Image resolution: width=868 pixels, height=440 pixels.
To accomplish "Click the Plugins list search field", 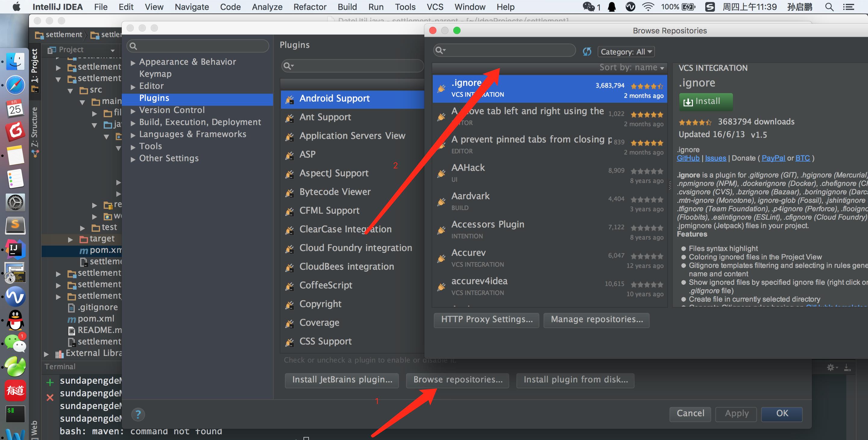I will (x=352, y=66).
